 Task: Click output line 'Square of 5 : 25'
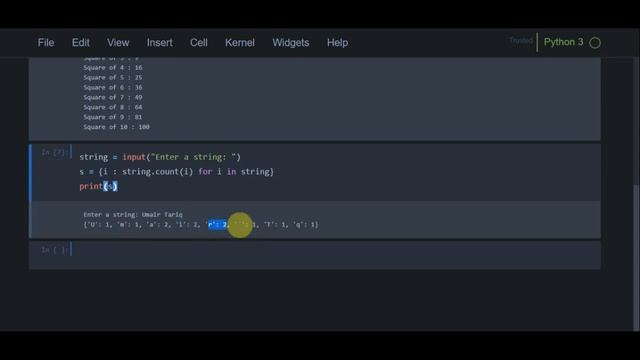pyautogui.click(x=113, y=78)
